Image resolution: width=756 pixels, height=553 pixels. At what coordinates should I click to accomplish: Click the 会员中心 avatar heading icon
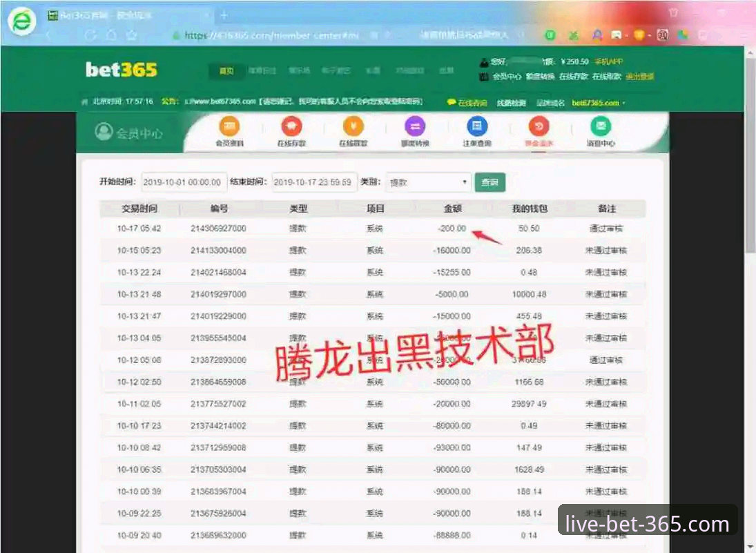tap(104, 132)
